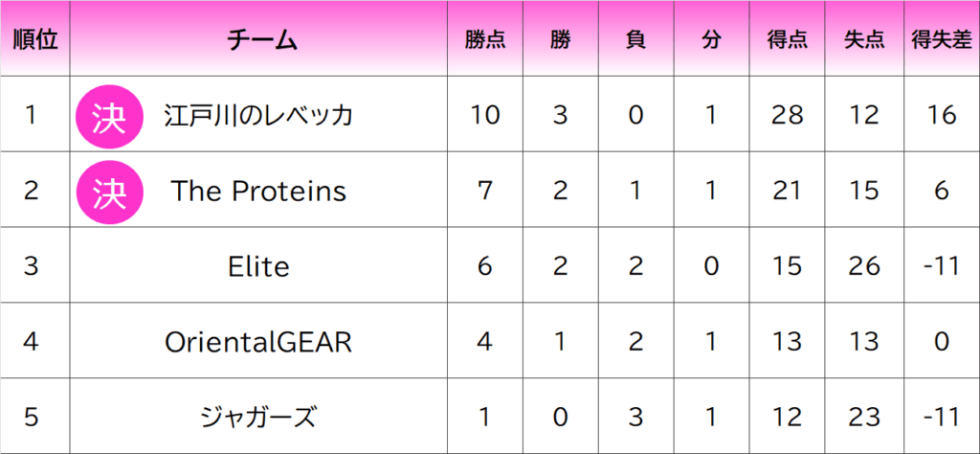The image size is (980, 454).
Task: Click OrientalGEAR's 得失差 value 0
Action: (x=942, y=342)
